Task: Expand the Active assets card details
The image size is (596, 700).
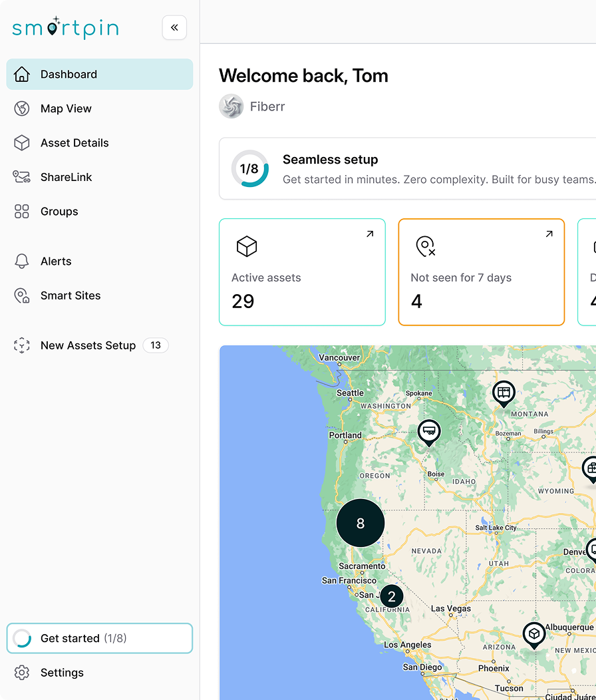Action: click(371, 234)
